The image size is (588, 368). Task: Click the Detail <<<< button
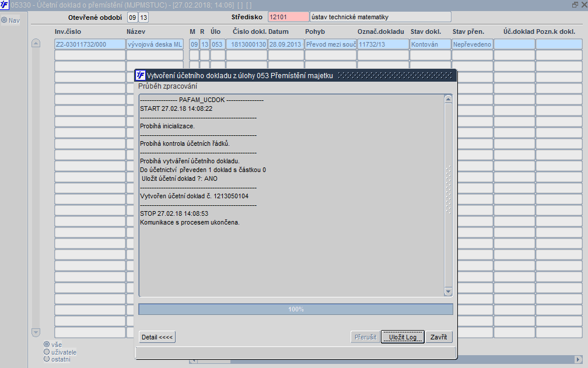tap(157, 337)
